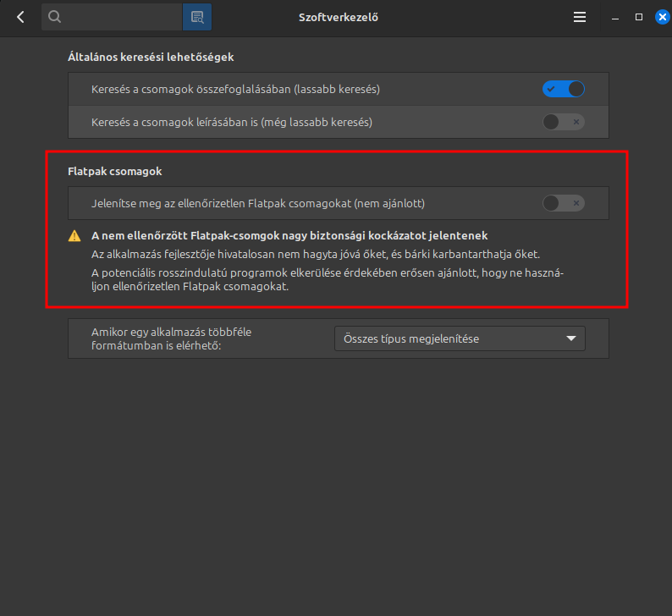This screenshot has height=616, width=672.
Task: Click 'Amikor egy alkalmazás többféle formátumban' label
Action: point(172,338)
